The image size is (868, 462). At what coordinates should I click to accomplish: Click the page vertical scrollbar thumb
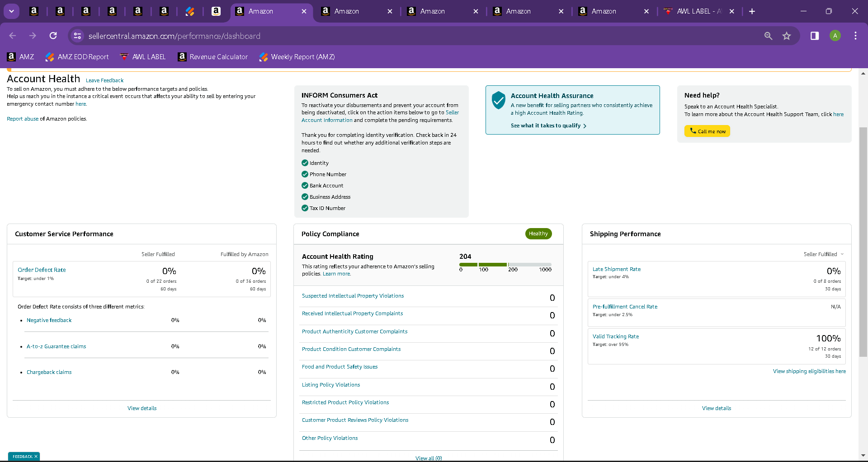(x=863, y=242)
